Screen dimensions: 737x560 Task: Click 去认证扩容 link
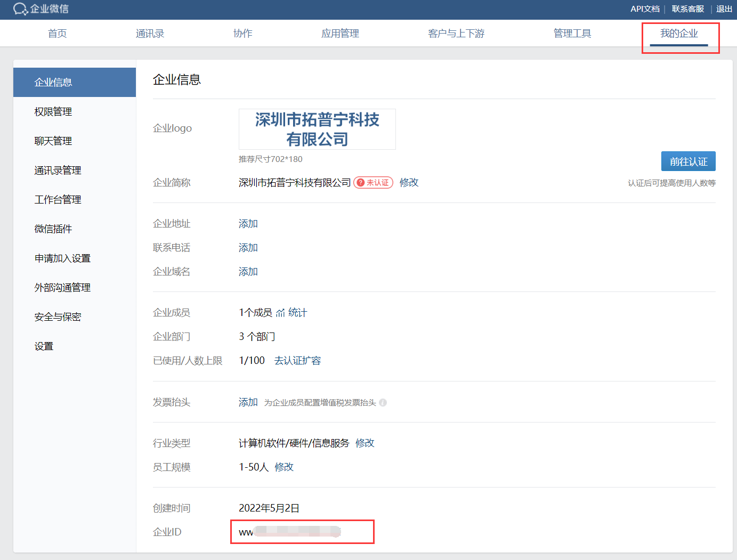click(x=298, y=361)
